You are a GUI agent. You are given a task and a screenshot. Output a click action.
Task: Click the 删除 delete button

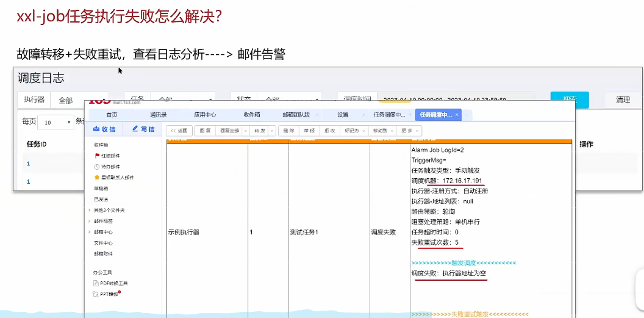tap(288, 131)
